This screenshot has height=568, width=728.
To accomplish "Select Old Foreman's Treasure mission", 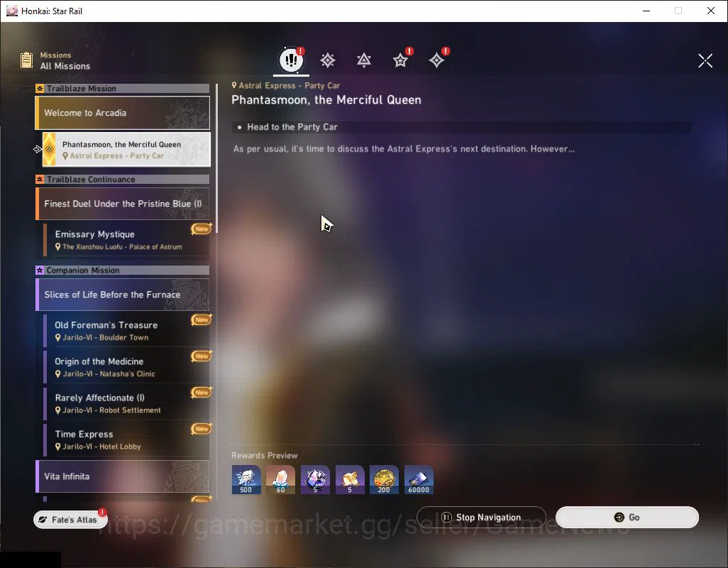I will [x=126, y=331].
